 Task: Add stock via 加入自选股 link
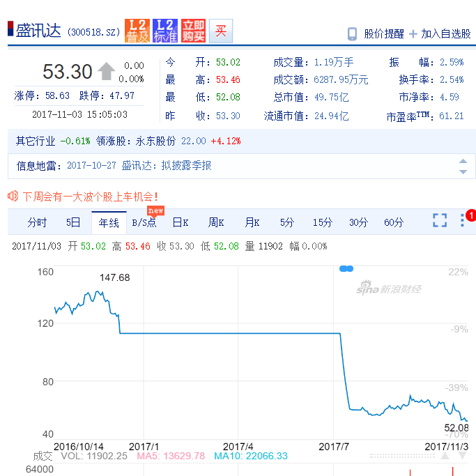[x=445, y=33]
